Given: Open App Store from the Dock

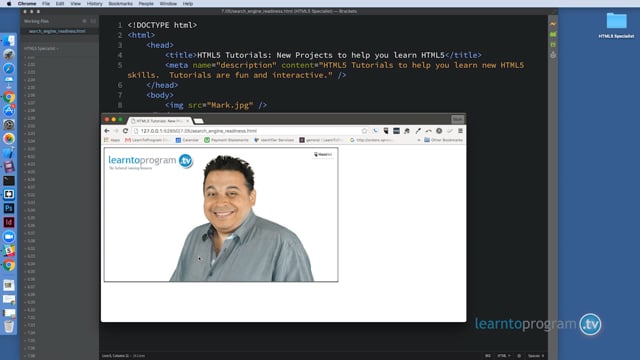Looking at the screenshot, I should [x=9, y=110].
